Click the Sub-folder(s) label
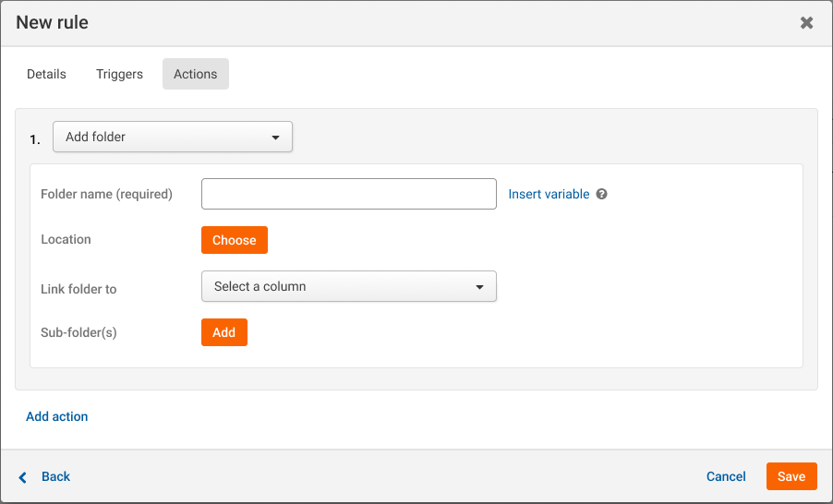833x504 pixels. pos(79,332)
